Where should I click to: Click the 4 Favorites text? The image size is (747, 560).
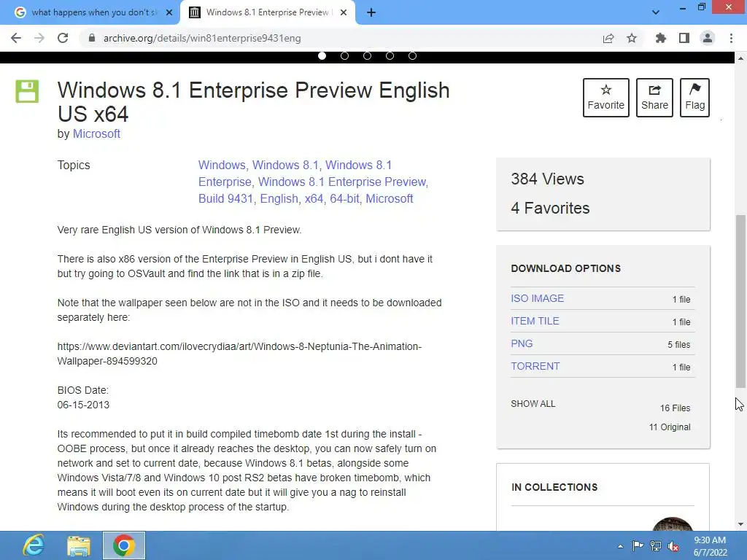[550, 208]
